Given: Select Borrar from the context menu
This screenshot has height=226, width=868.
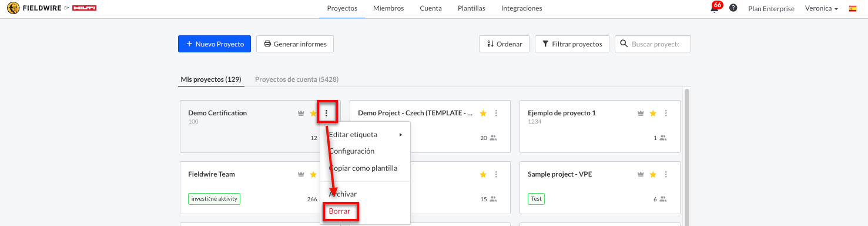Looking at the screenshot, I should point(340,211).
